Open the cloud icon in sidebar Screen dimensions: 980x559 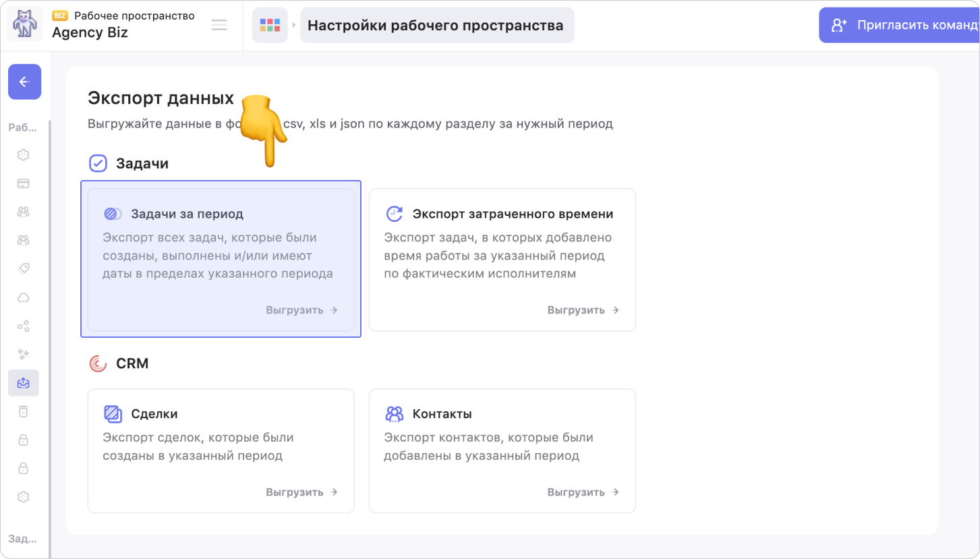point(23,297)
